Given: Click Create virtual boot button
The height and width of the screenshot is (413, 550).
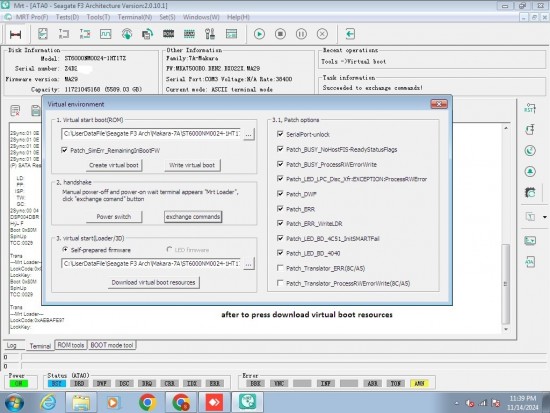Looking at the screenshot, I should click(x=114, y=165).
